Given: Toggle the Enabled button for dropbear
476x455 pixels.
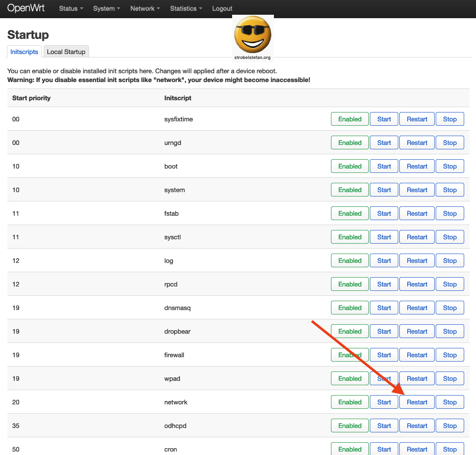Looking at the screenshot, I should [350, 331].
